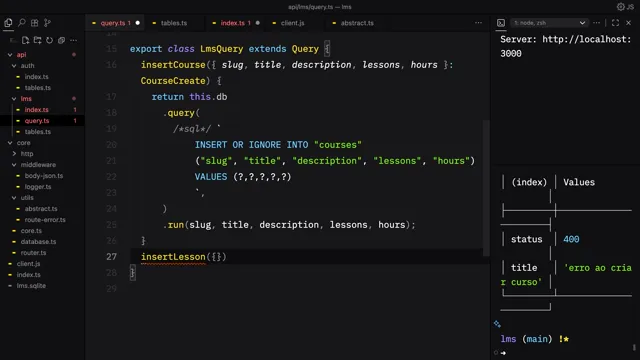
Task: Click 'lms (main)' in terminal prompt
Action: (526, 339)
